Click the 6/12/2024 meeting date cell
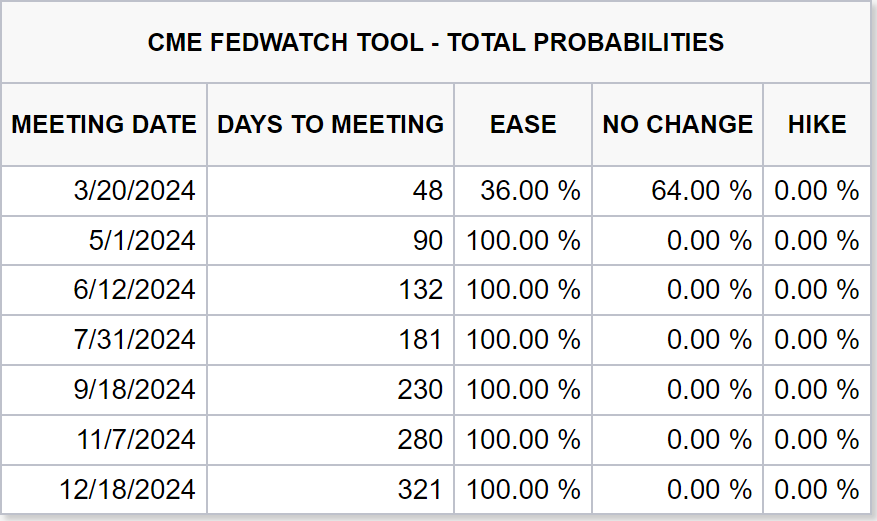The width and height of the screenshot is (877, 521). [134, 290]
